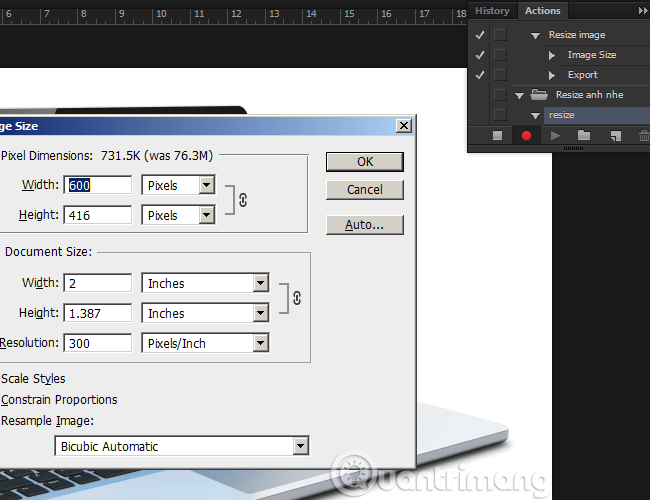The height and width of the screenshot is (500, 650).
Task: Open pixel Width units dropdown
Action: [x=206, y=185]
